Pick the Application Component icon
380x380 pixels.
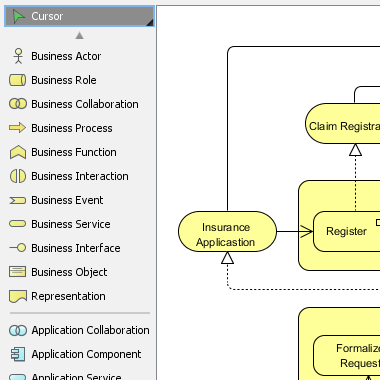(x=18, y=354)
